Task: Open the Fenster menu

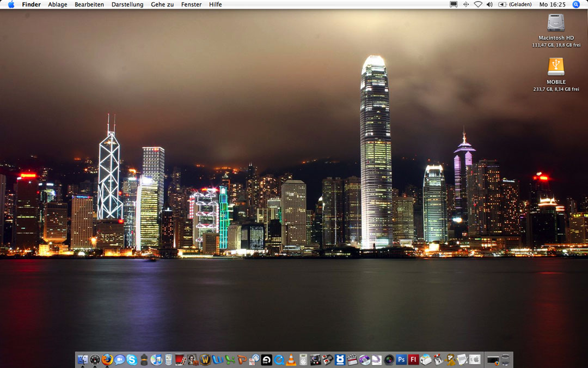Action: pyautogui.click(x=191, y=4)
